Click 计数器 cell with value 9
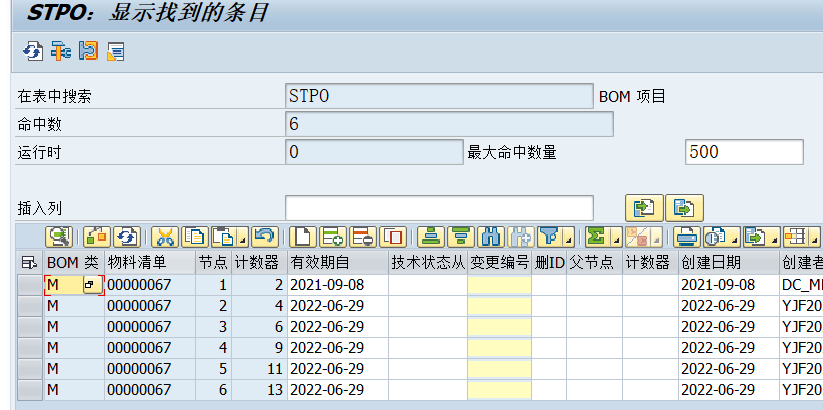823x410 pixels. 260,348
